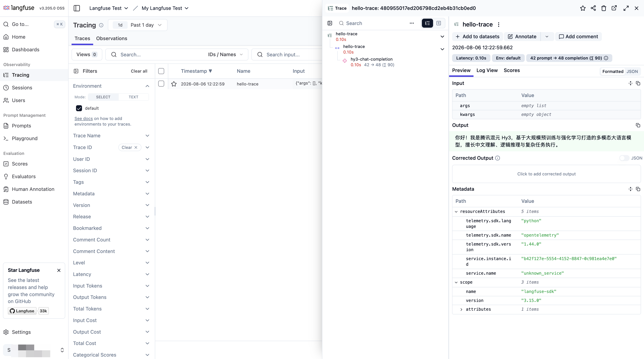Dismiss the Star Langfuse card
Image resolution: width=644 pixels, height=359 pixels.
click(59, 270)
